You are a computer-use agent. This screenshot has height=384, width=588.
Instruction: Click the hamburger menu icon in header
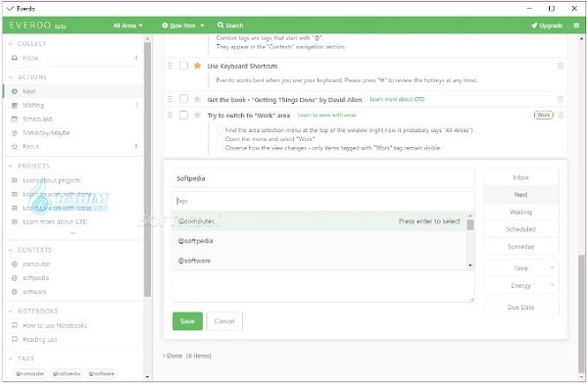(x=576, y=25)
